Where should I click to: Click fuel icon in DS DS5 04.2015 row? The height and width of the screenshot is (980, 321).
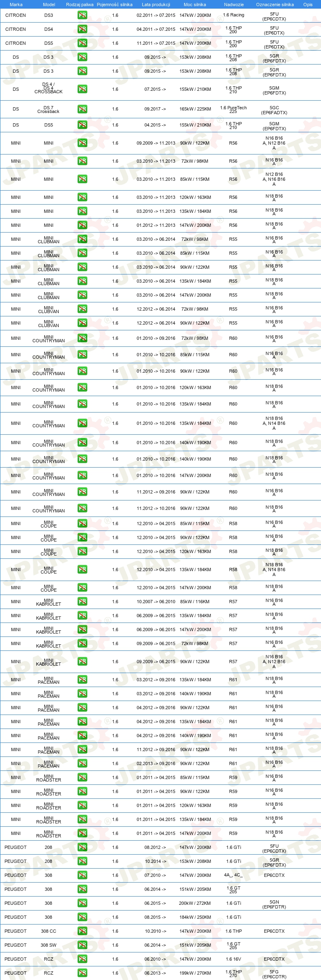[x=82, y=125]
